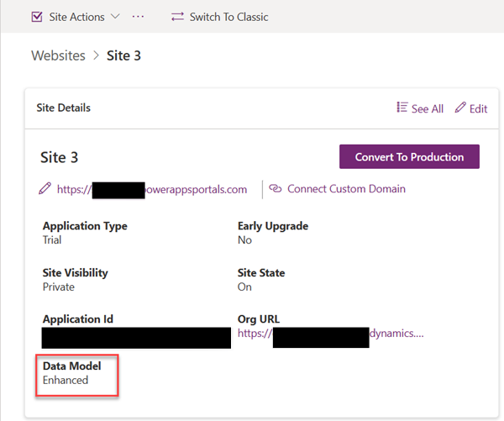Open the Org URL dynamics link
The height and width of the screenshot is (421, 504).
[x=331, y=333]
